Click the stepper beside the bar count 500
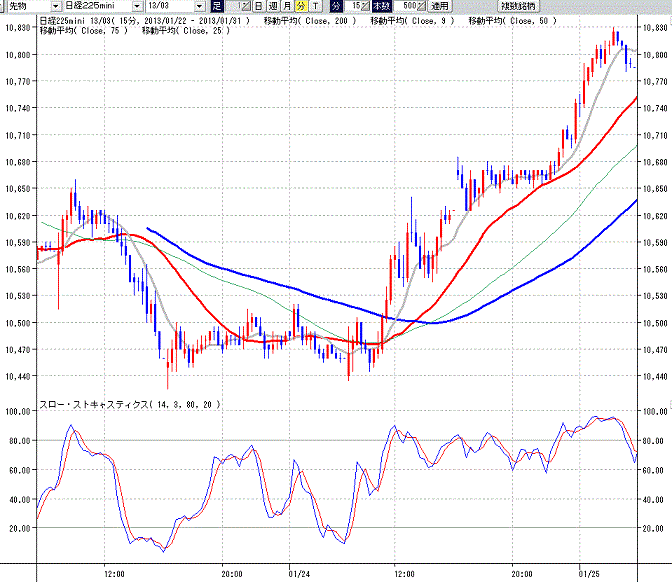Image resolution: width=672 pixels, height=582 pixels. (x=422, y=6)
